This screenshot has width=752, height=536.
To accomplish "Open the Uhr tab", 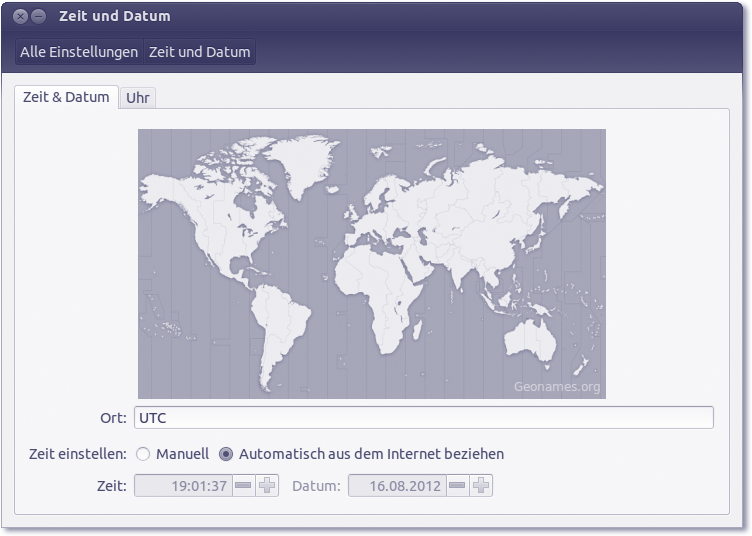I will point(138,98).
